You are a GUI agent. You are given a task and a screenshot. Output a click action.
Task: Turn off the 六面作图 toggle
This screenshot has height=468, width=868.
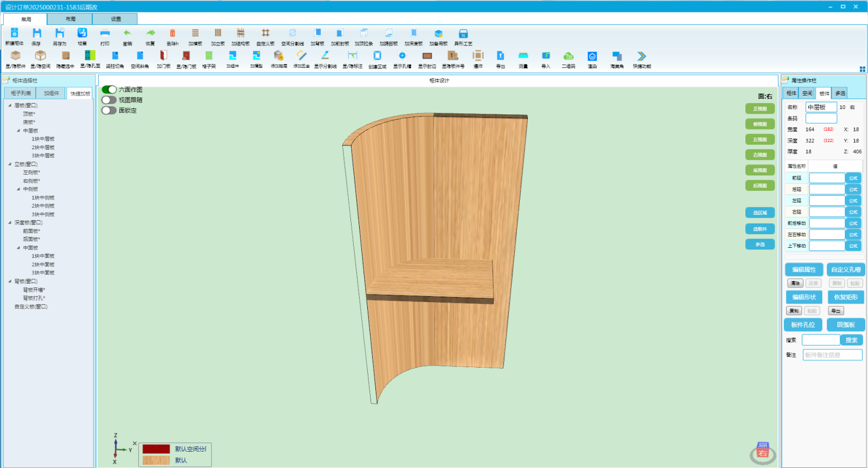pyautogui.click(x=109, y=89)
